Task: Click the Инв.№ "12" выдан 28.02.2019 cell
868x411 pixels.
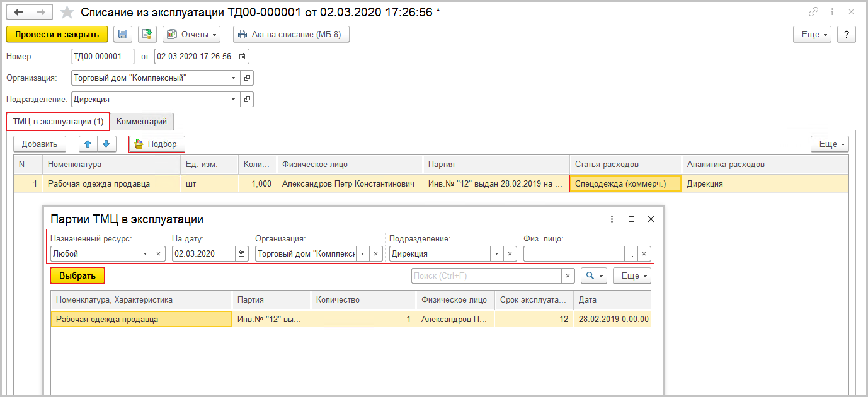Action: tap(496, 183)
